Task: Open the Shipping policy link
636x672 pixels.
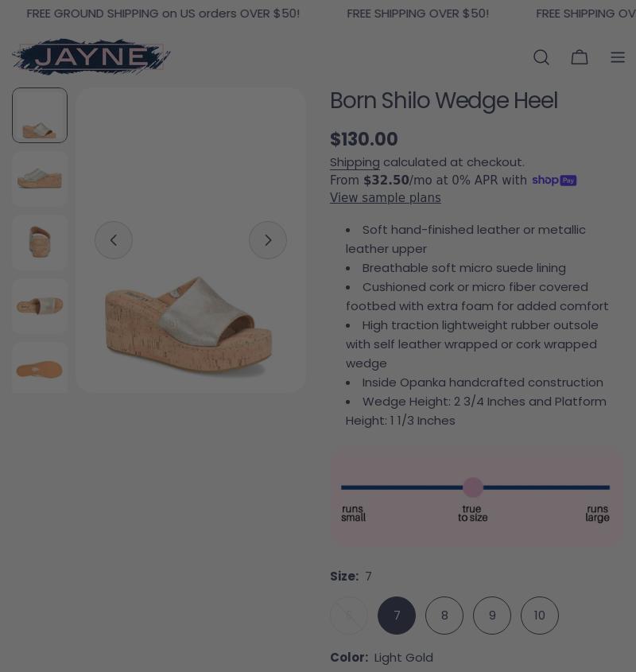Action: 355,162
